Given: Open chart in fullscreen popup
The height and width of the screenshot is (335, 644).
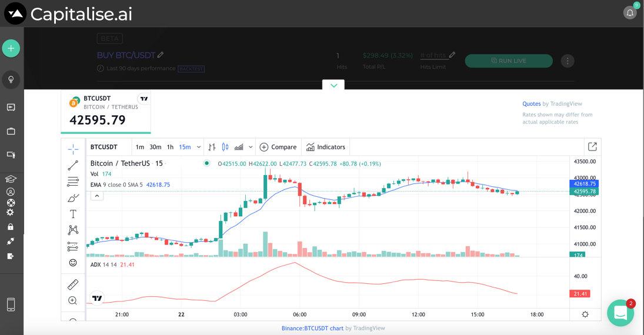Looking at the screenshot, I should point(592,147).
